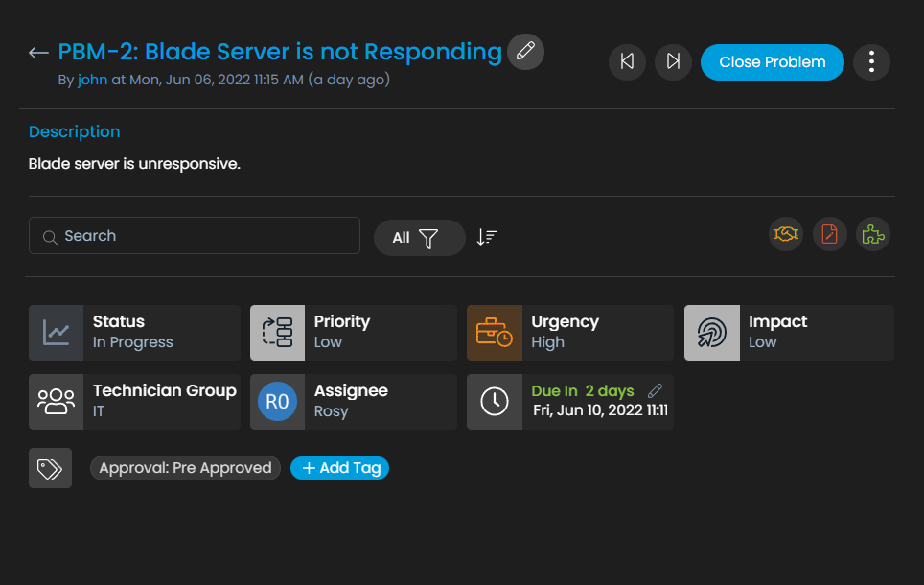Click the Add Tag button

(x=339, y=468)
